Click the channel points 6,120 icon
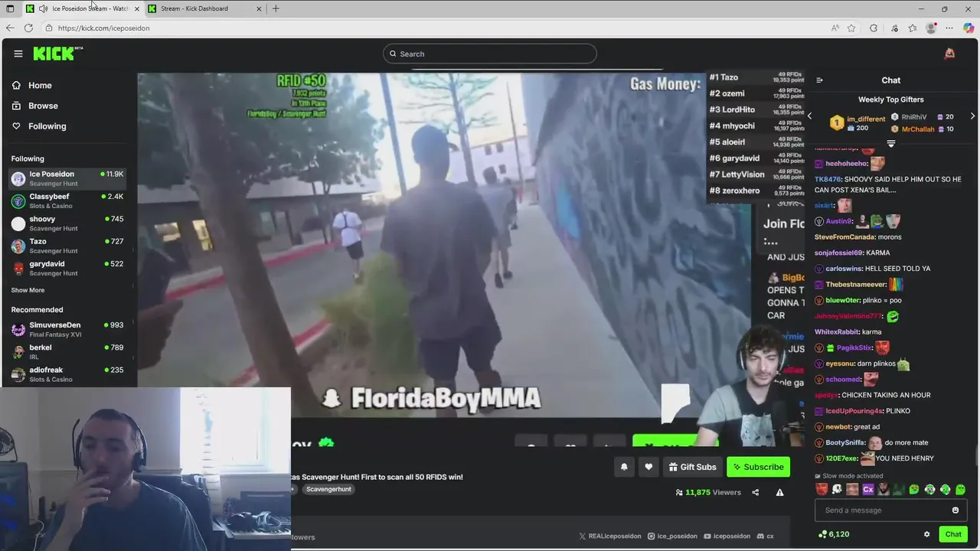Screen dimensions: 980x551 [x=823, y=534]
